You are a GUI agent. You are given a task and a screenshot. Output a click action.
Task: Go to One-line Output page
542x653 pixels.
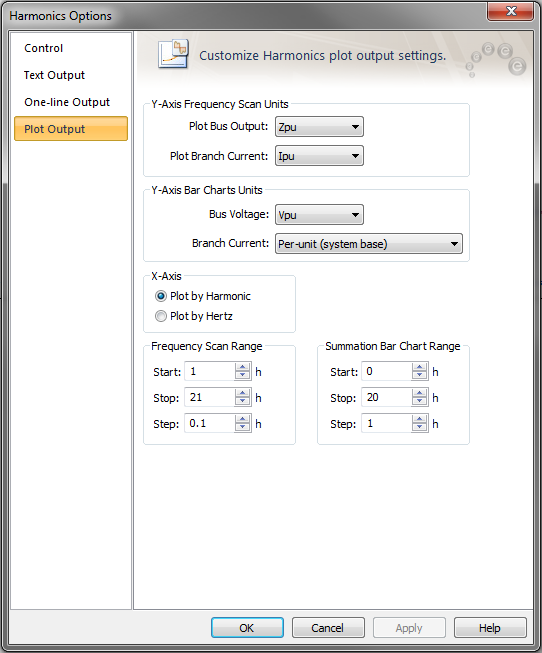point(67,102)
